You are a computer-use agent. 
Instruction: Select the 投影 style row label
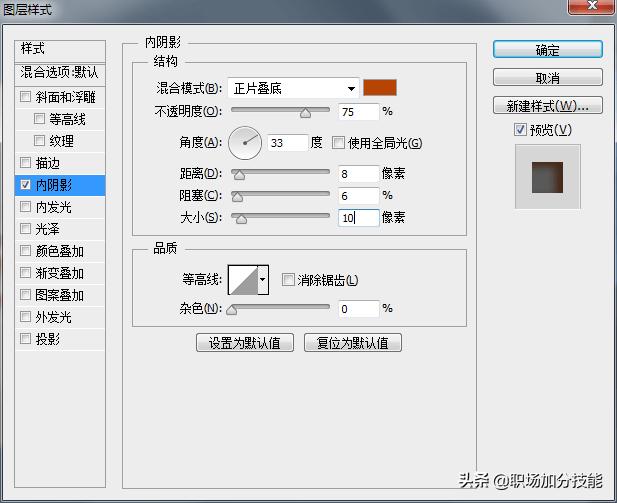tap(48, 339)
